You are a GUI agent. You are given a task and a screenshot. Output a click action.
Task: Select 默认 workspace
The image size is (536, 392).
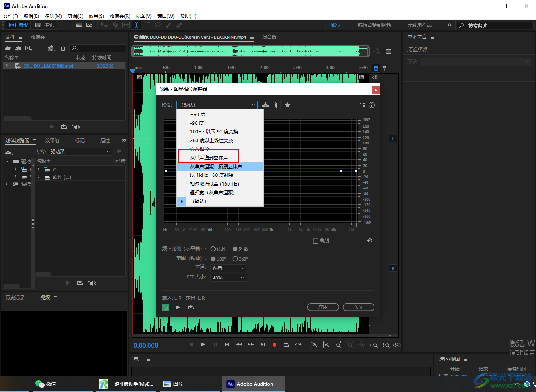click(x=336, y=25)
